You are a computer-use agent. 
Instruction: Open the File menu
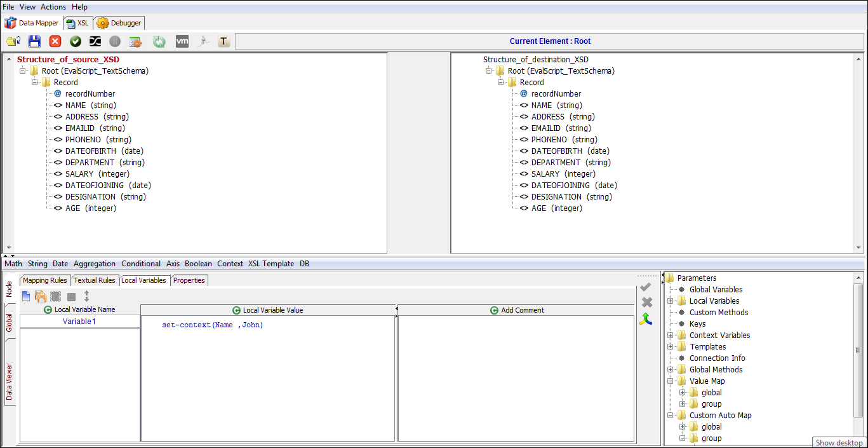(8, 6)
